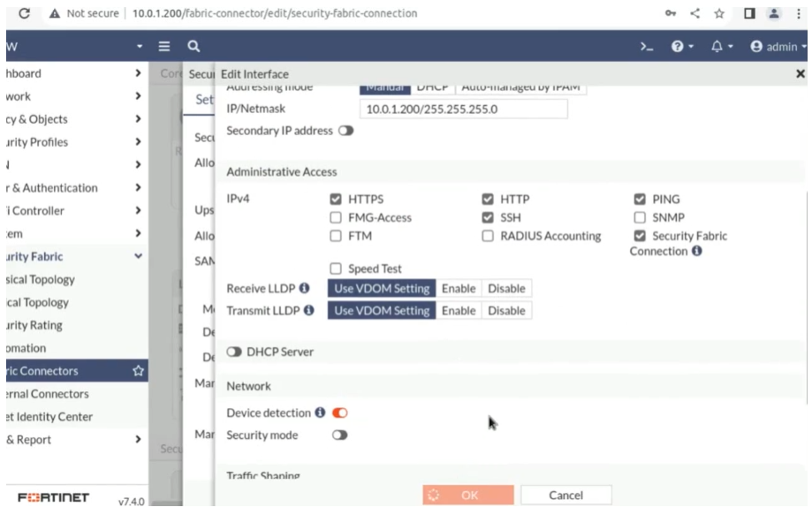The height and width of the screenshot is (530, 812).
Task: Turn on Security mode toggle
Action: coord(339,435)
